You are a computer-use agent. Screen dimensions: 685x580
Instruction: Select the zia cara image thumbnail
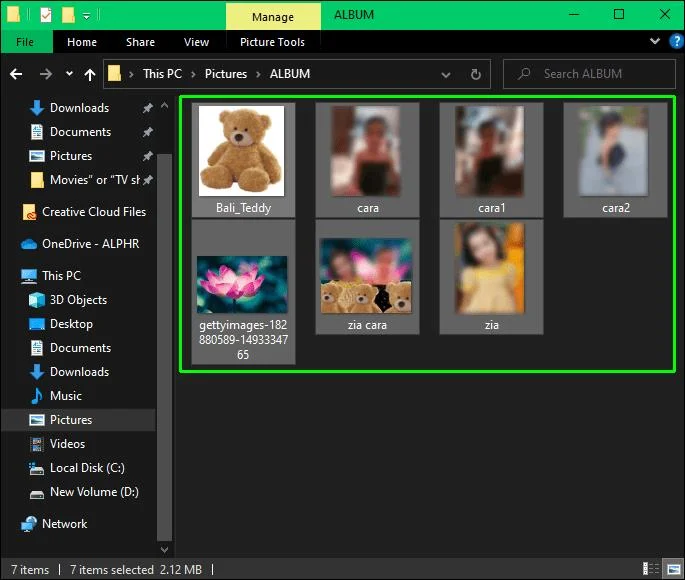pyautogui.click(x=366, y=276)
